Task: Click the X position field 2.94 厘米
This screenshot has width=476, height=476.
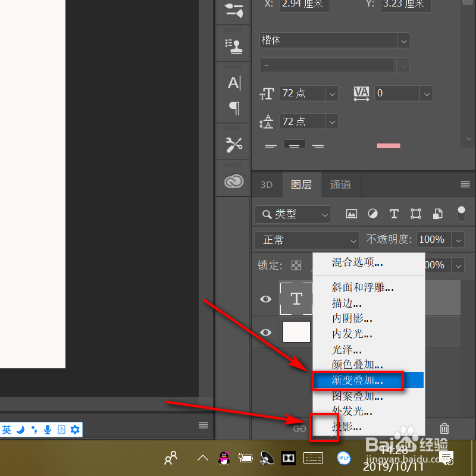Action: tap(305, 5)
